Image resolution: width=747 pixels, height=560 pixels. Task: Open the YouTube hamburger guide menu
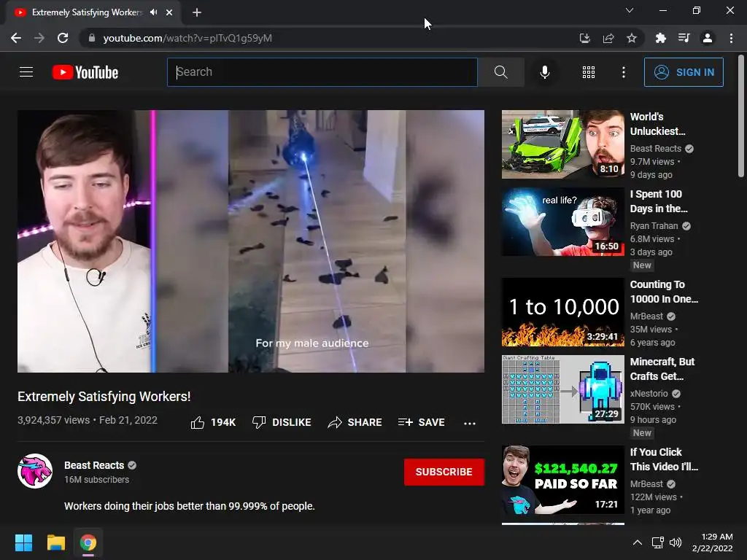pos(26,72)
